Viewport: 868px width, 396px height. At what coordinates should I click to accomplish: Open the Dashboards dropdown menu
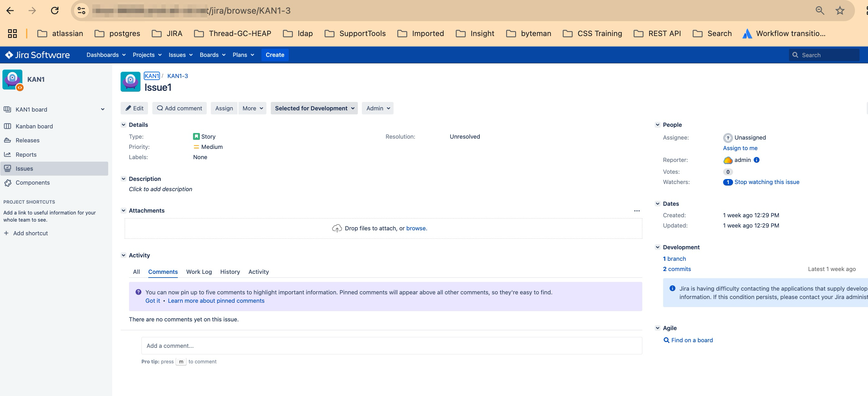point(106,55)
